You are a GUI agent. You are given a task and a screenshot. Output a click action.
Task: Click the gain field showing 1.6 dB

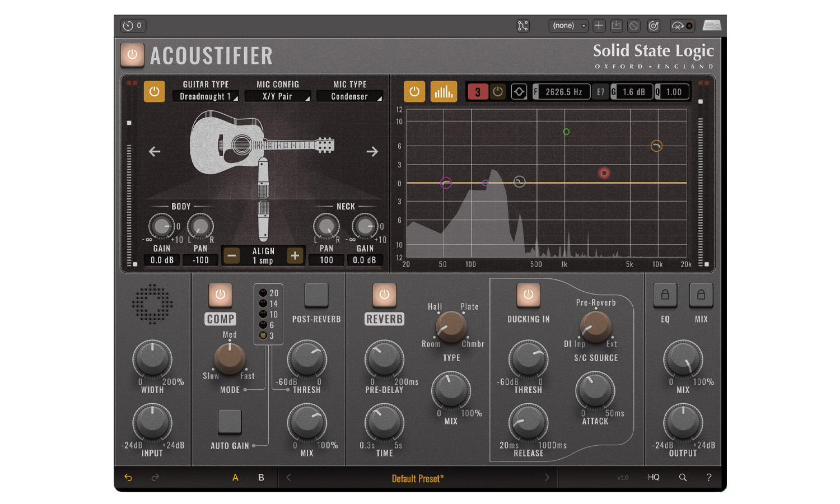(x=632, y=92)
